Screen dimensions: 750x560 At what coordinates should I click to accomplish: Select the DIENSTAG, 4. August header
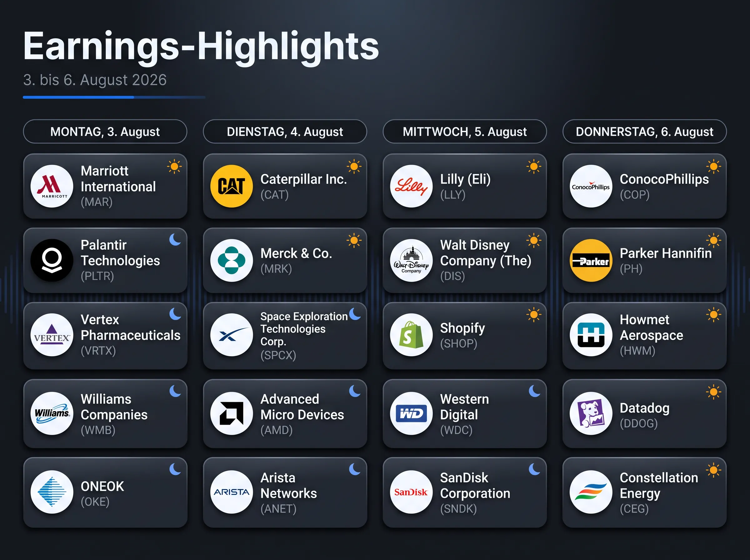click(x=285, y=132)
